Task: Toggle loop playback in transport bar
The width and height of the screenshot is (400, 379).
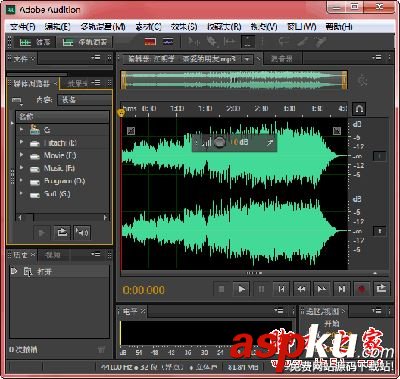Action: pos(381,289)
